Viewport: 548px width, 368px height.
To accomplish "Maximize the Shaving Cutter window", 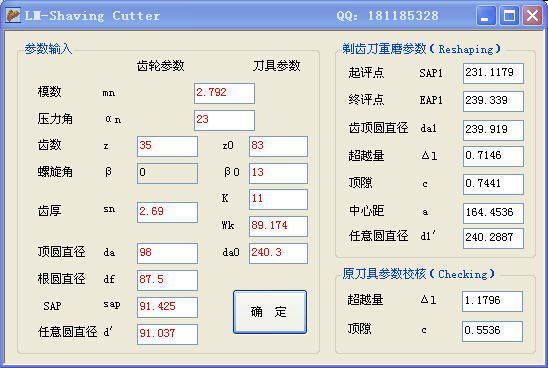I will [509, 16].
